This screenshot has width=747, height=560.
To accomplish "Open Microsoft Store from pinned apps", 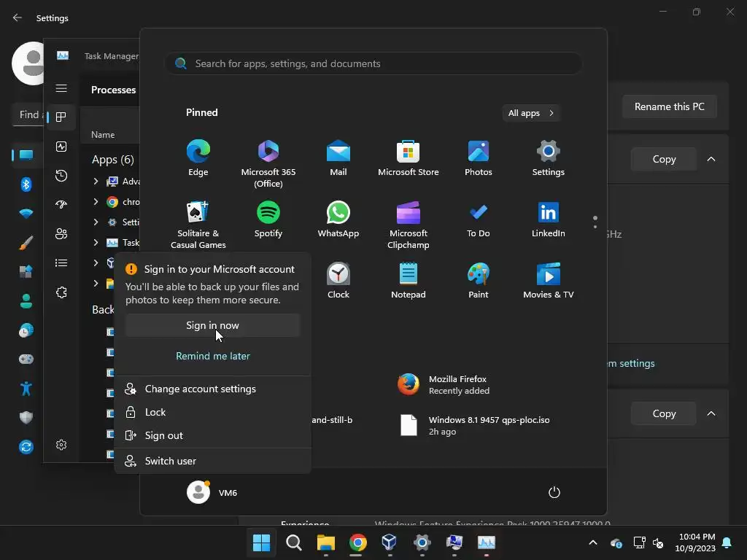I will pyautogui.click(x=409, y=158).
